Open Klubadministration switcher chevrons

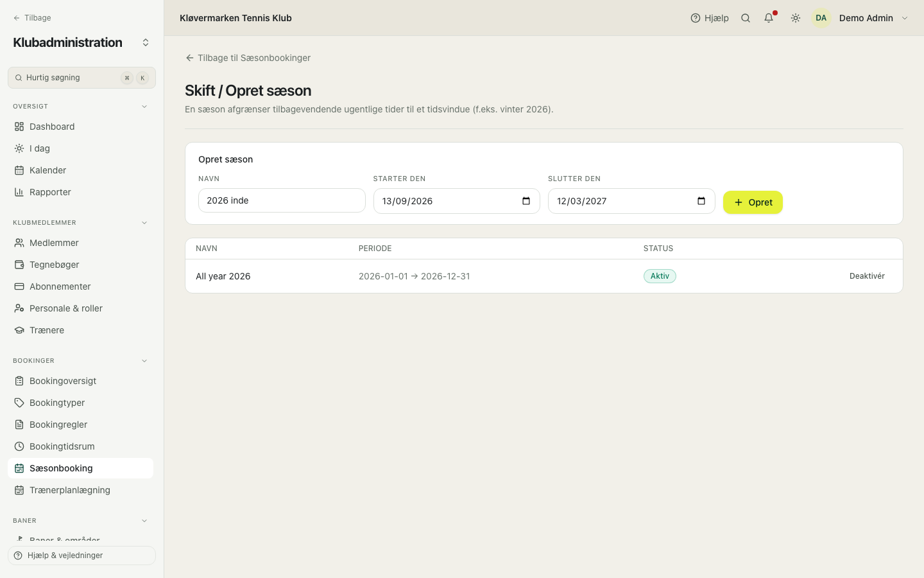point(146,42)
